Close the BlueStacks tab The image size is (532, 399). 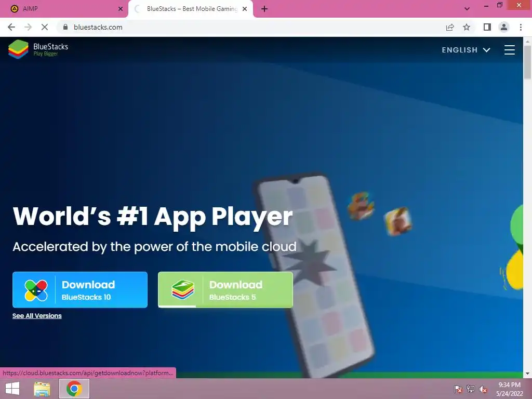pyautogui.click(x=245, y=9)
